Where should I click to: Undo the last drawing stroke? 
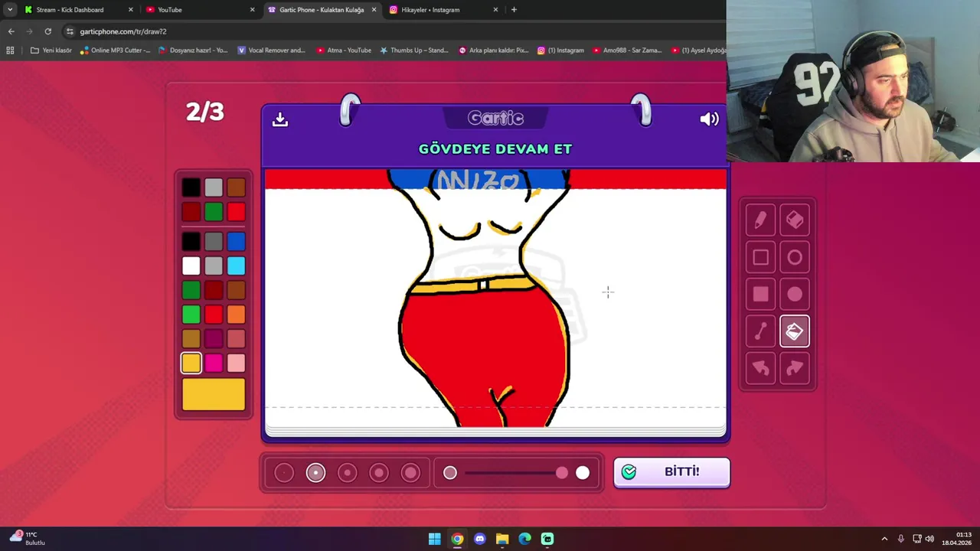pyautogui.click(x=760, y=368)
